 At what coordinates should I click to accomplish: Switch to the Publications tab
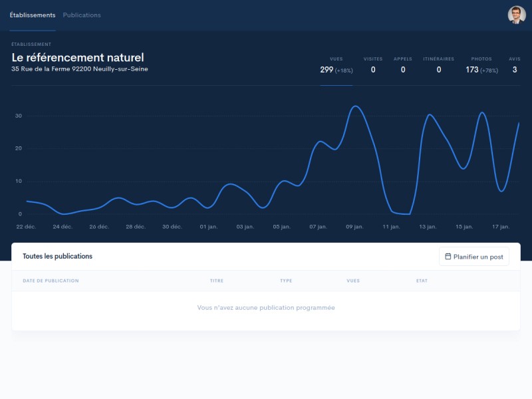click(x=82, y=15)
